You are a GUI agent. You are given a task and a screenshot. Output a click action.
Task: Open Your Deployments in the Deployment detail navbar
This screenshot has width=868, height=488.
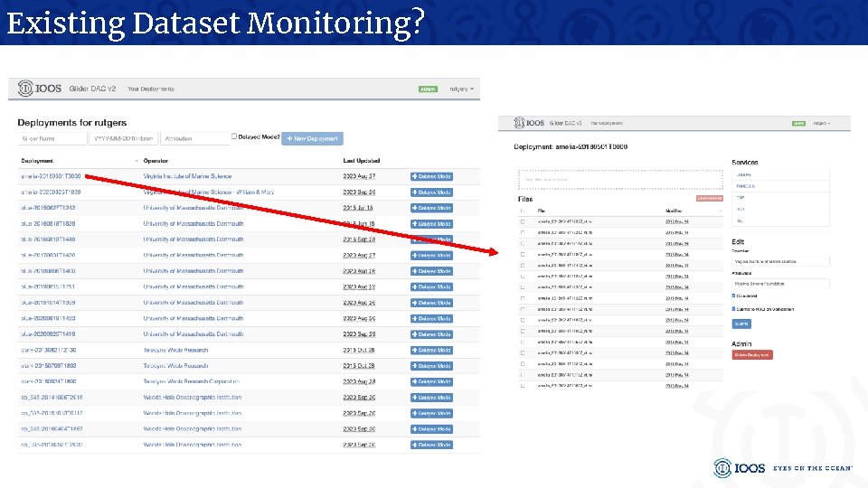(606, 124)
